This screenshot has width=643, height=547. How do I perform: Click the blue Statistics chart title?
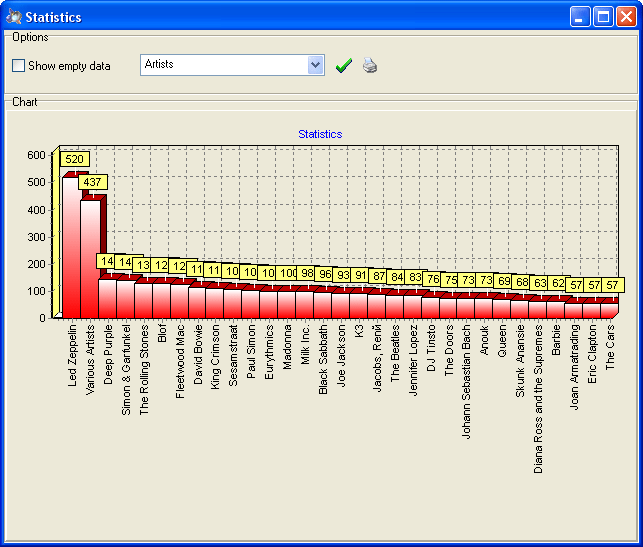(320, 134)
